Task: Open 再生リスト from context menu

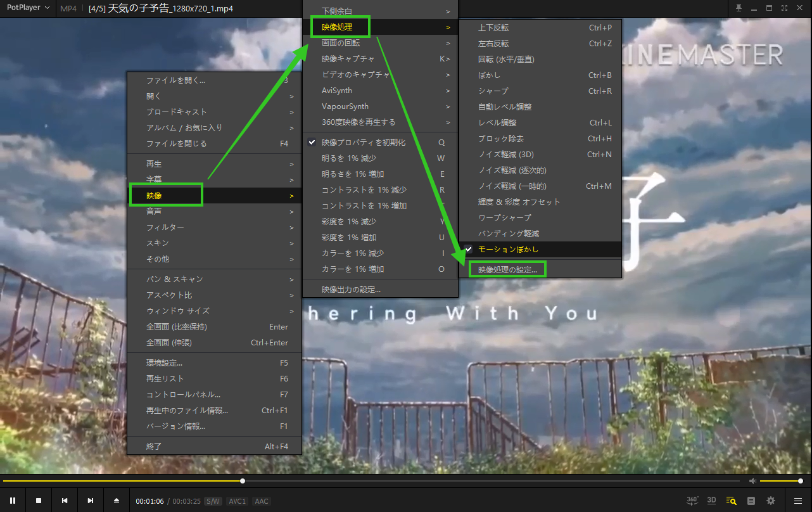Action: pos(214,379)
